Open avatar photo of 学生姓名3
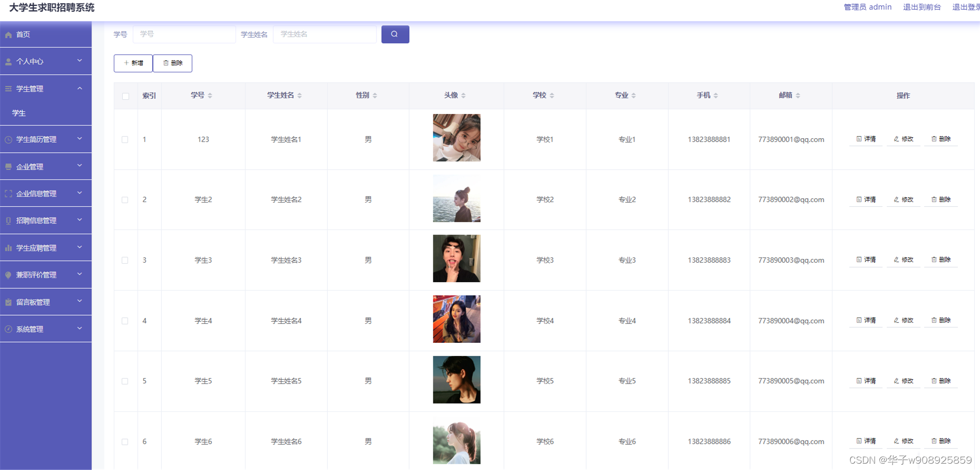Image resolution: width=980 pixels, height=470 pixels. pyautogui.click(x=457, y=258)
